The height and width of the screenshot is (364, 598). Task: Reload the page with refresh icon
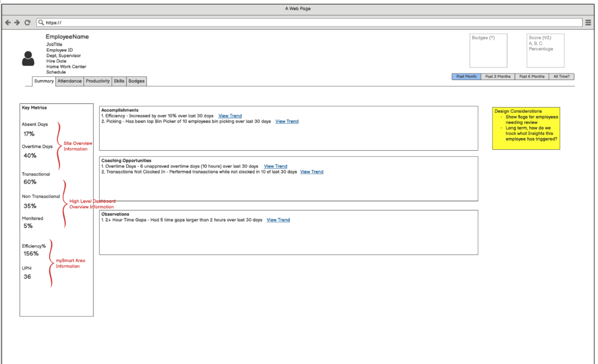27,23
